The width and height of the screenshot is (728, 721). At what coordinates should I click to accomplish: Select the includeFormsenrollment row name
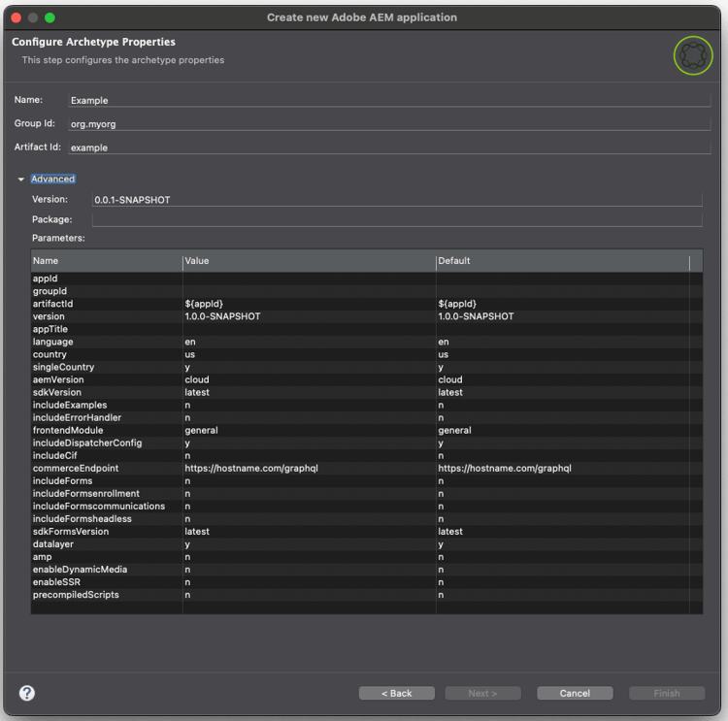[85, 494]
